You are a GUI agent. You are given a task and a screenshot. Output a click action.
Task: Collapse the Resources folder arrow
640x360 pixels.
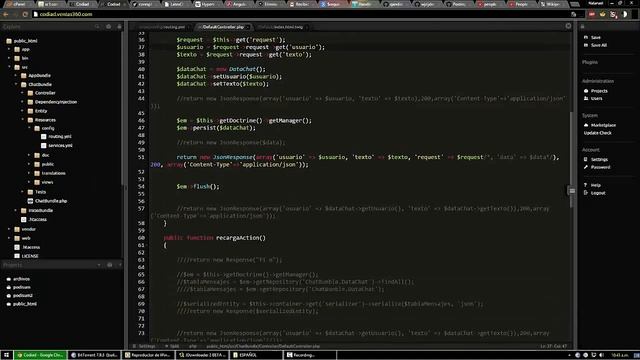coord(23,120)
